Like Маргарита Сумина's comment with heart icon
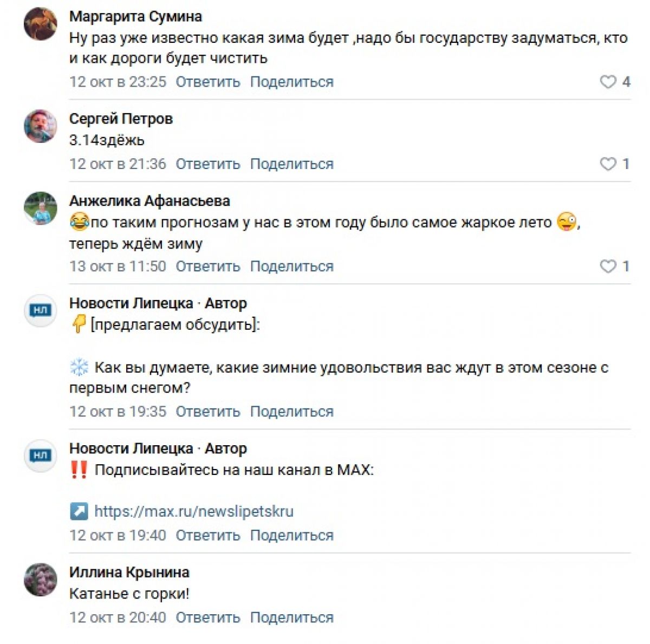Screen dimensions: 650x644 [x=608, y=82]
